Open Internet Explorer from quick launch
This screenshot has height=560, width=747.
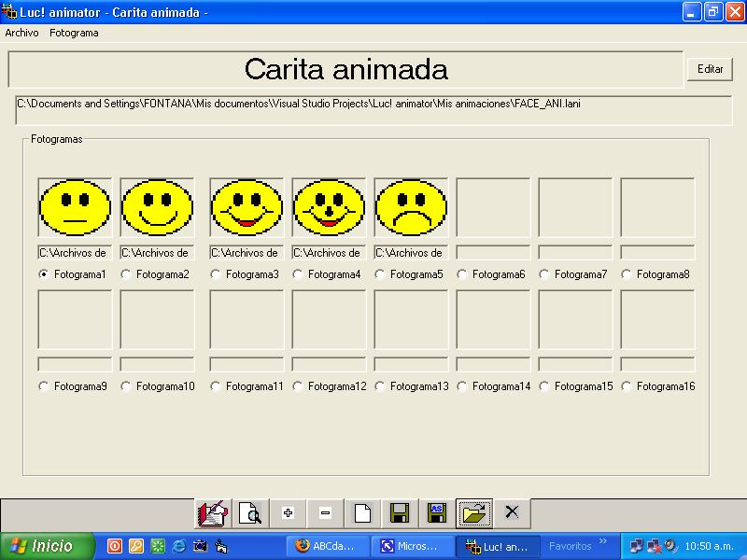tap(178, 546)
